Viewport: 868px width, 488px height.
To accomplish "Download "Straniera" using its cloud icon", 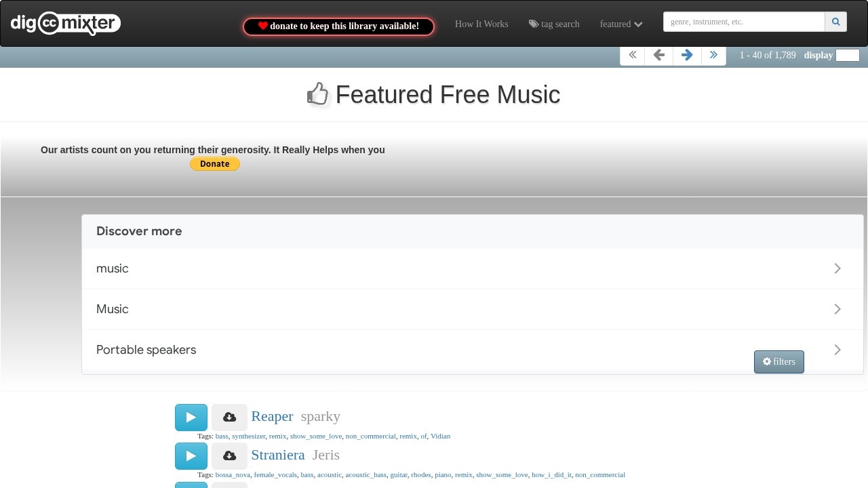I will click(x=229, y=455).
